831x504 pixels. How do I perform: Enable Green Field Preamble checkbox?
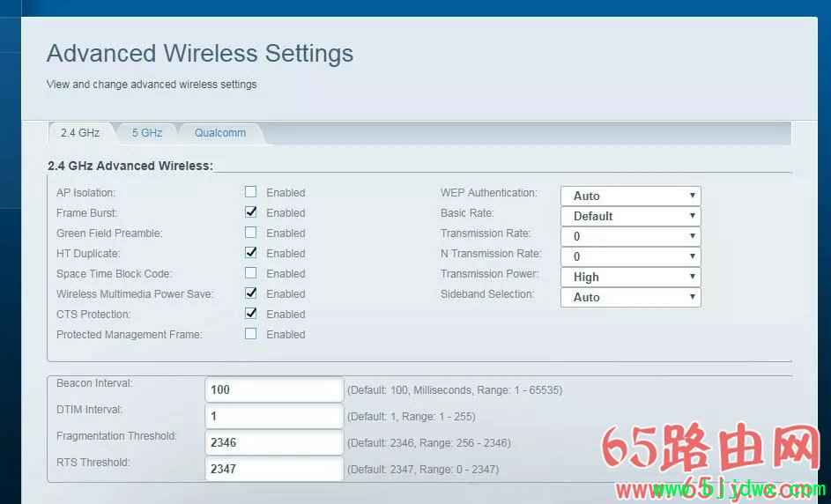(x=251, y=233)
